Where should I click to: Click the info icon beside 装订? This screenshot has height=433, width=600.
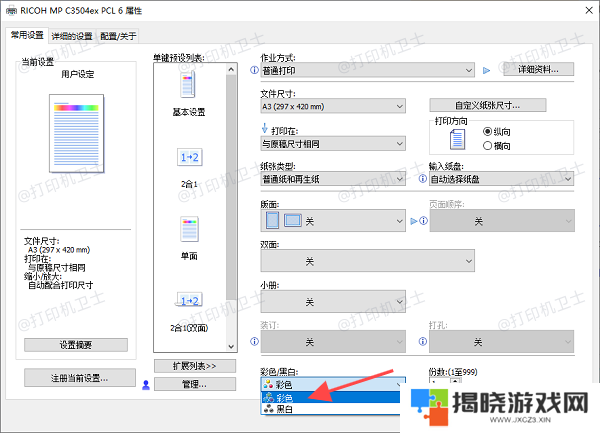click(x=254, y=341)
